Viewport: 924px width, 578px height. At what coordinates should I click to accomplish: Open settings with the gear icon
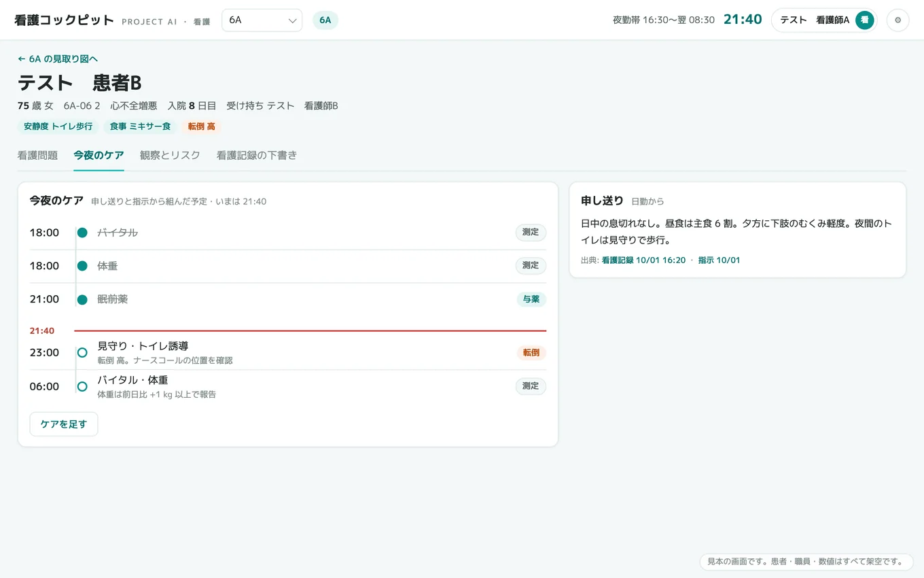click(898, 20)
